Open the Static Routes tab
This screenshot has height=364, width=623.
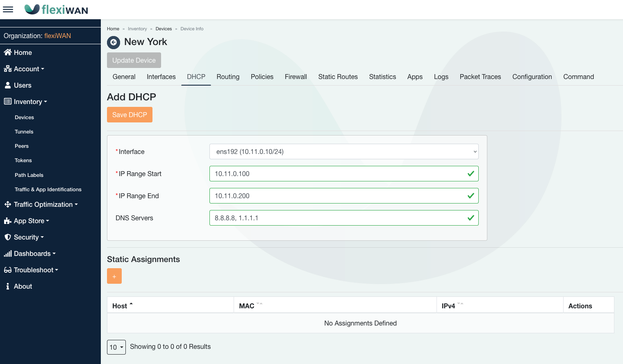(338, 77)
